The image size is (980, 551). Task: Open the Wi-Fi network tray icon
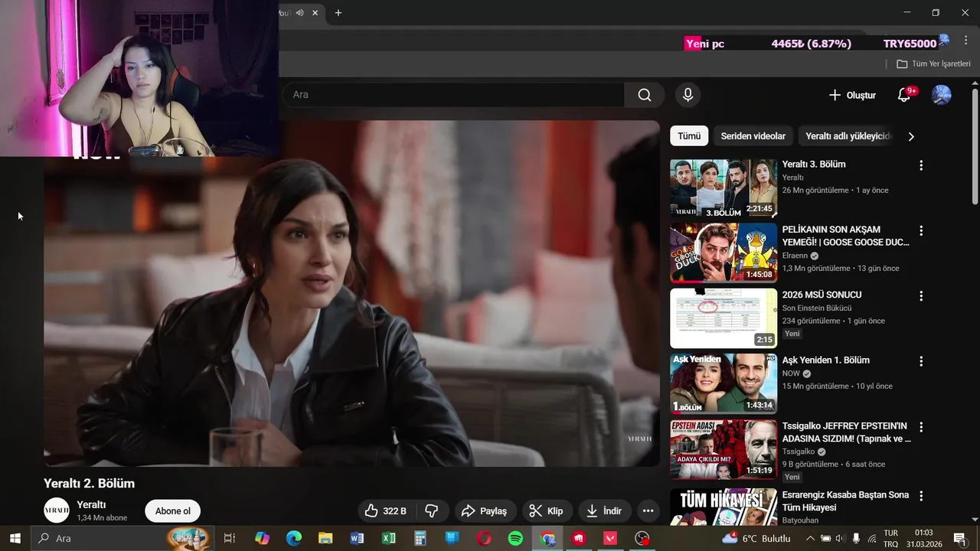872,539
